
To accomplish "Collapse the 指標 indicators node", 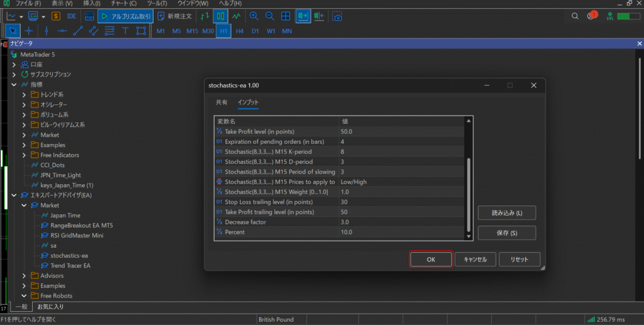I will [x=14, y=84].
